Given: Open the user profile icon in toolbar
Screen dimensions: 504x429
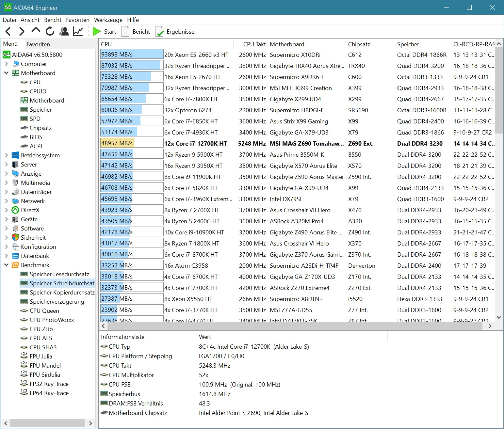Looking at the screenshot, I should point(64,31).
